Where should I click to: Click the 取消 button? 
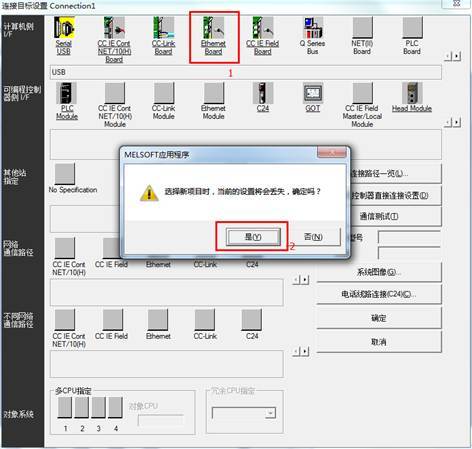pyautogui.click(x=379, y=342)
